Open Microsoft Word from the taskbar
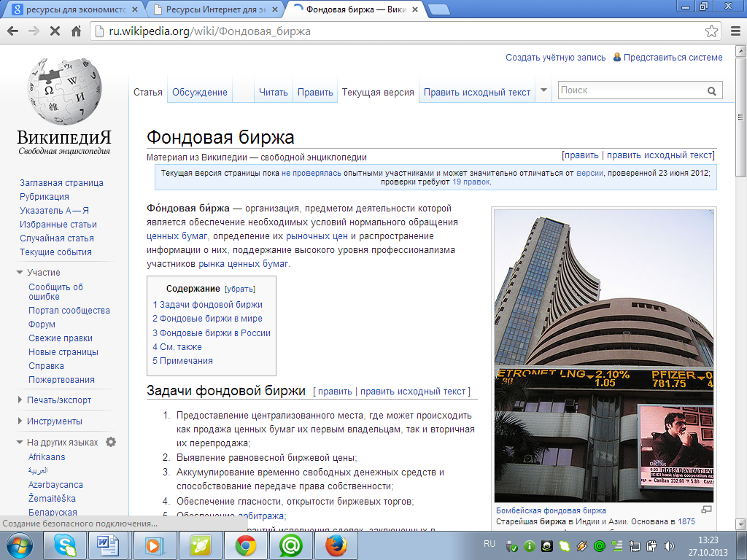Screen dimensions: 747x560 [x=107, y=545]
